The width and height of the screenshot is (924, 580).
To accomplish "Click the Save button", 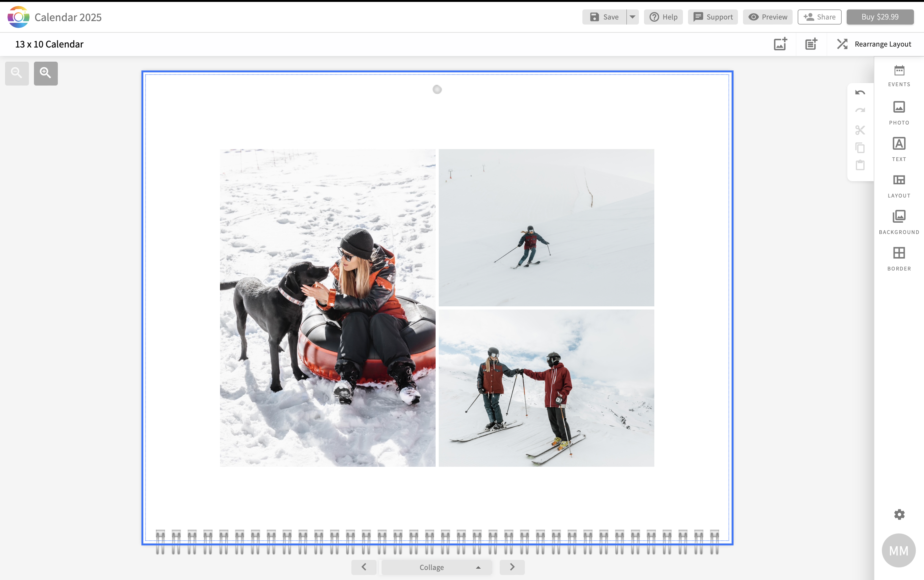I will [x=604, y=17].
